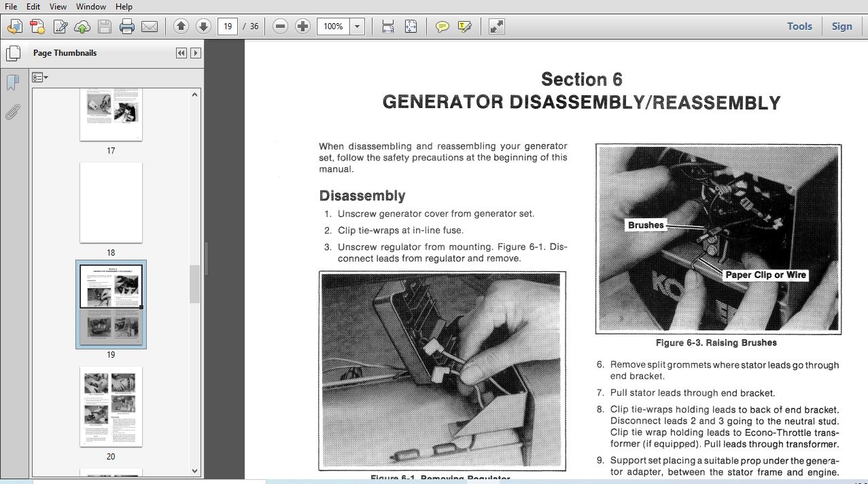Click the thumbnails panel scrollbar thumb

point(195,284)
